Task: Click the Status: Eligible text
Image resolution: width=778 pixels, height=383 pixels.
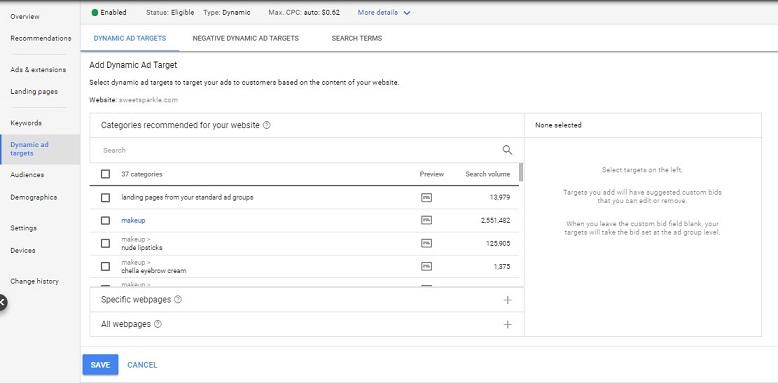Action: point(170,12)
